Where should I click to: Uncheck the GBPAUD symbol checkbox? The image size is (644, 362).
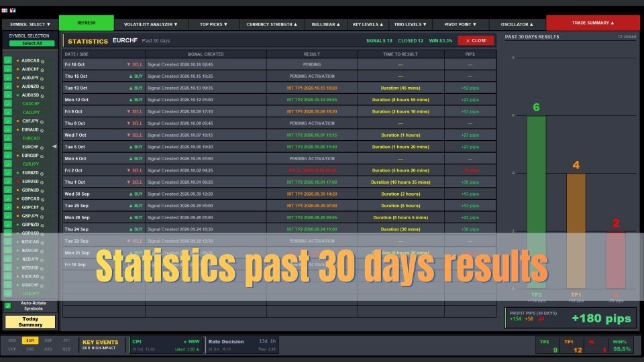pos(8,190)
